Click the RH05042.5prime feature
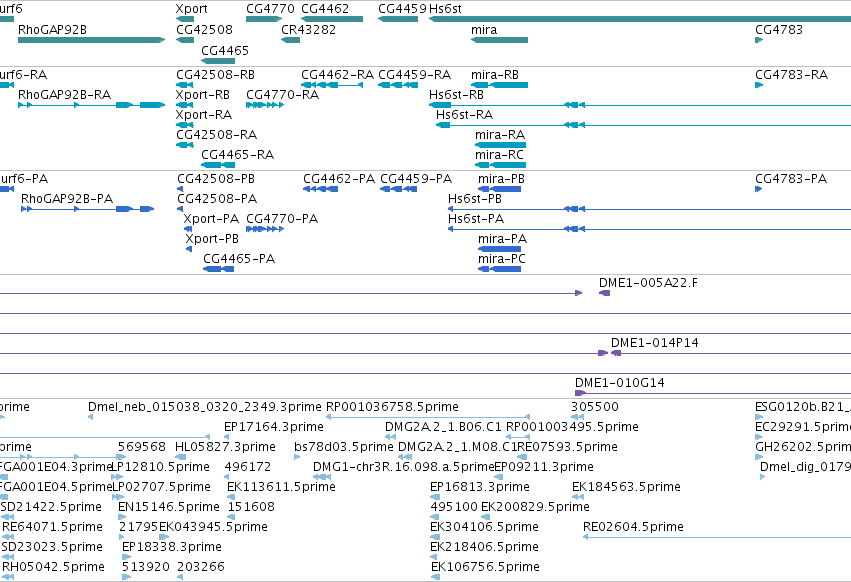The height and width of the screenshot is (582, 851). [8, 578]
